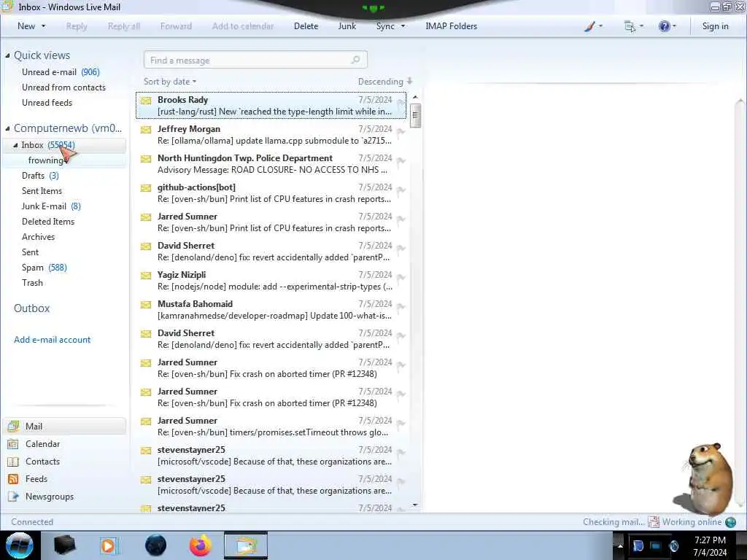Screen dimensions: 747x560
Task: Click envelope icon of Yagiz Nizipli message
Action: 146,276
